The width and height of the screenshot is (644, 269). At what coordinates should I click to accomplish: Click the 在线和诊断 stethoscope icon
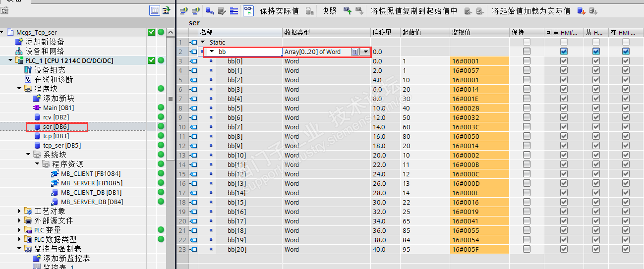(28, 79)
